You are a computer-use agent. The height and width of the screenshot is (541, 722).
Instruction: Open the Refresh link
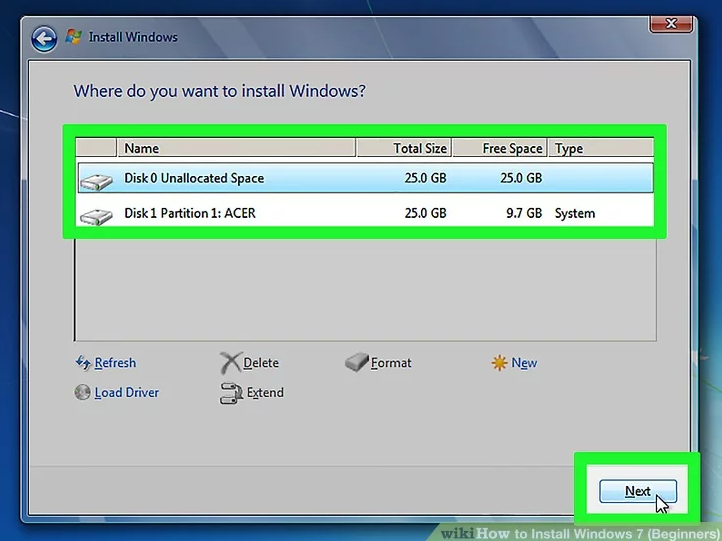[115, 363]
